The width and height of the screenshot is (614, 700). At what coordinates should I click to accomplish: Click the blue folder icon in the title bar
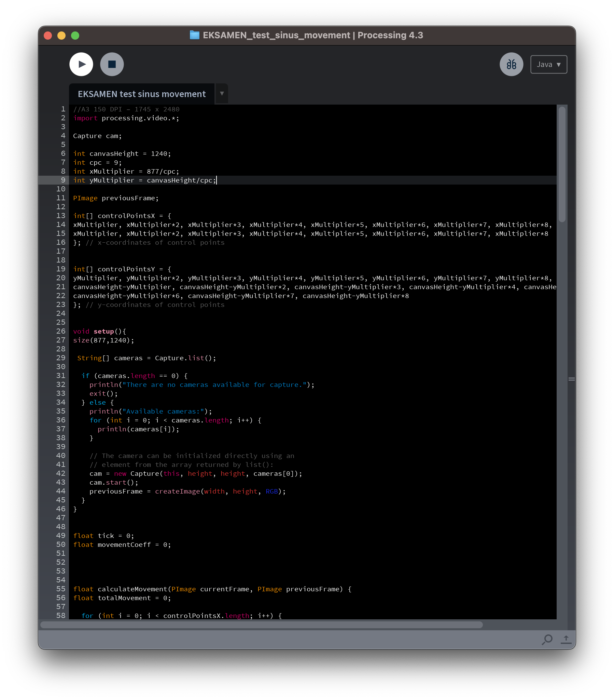tap(194, 35)
